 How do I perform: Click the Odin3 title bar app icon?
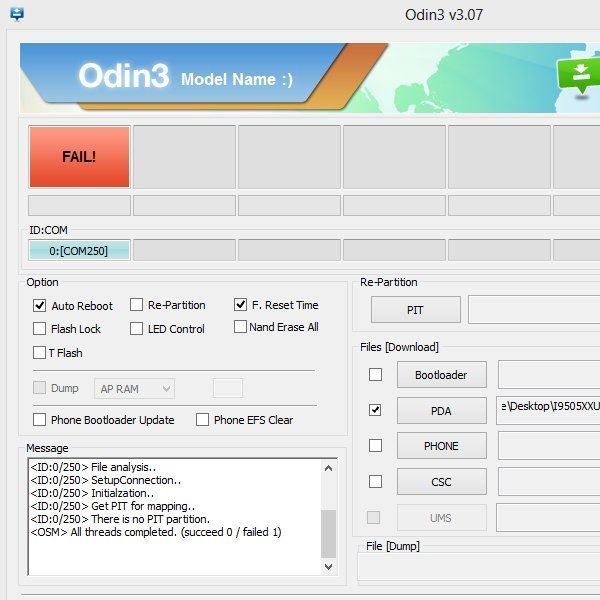(x=17, y=14)
